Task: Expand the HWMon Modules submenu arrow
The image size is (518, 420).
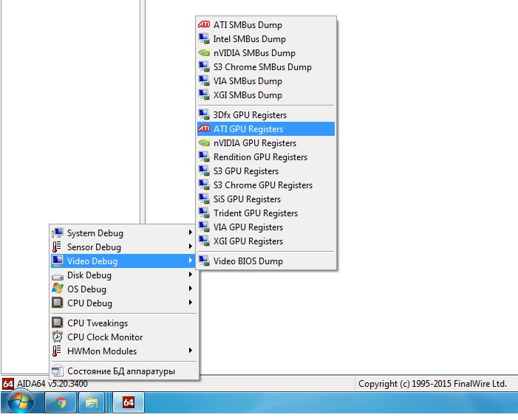Action: pos(191,351)
